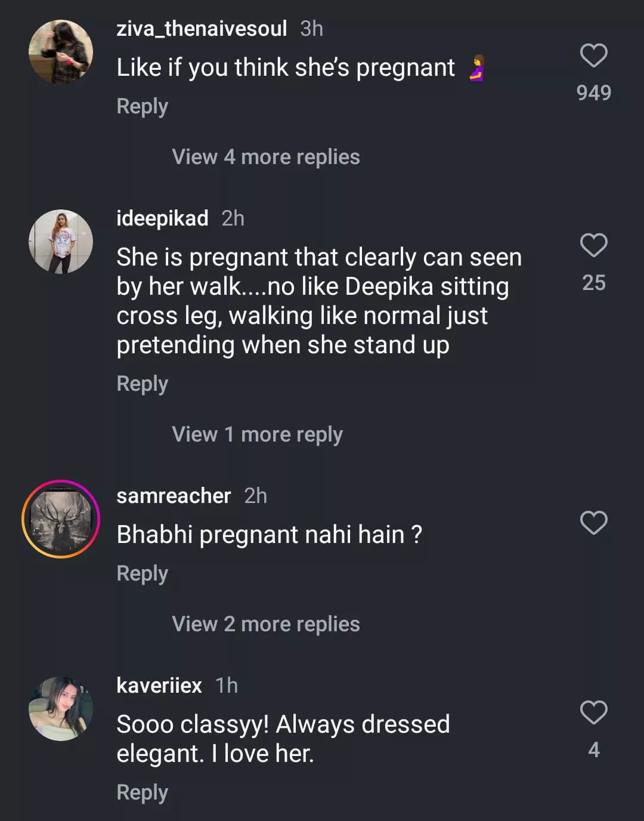Viewport: 644px width, 821px height.
Task: Open samreacher username link
Action: click(174, 496)
